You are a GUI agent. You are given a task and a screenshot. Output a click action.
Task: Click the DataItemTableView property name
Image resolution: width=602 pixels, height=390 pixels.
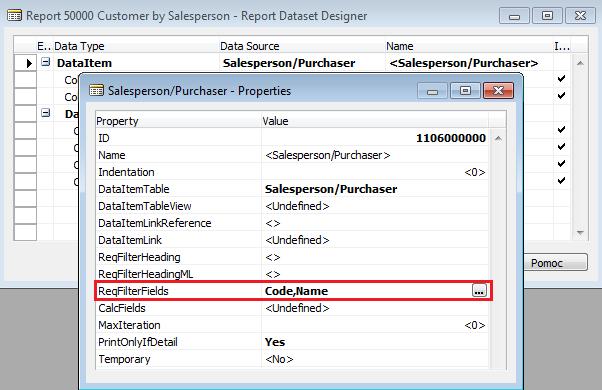tap(145, 206)
